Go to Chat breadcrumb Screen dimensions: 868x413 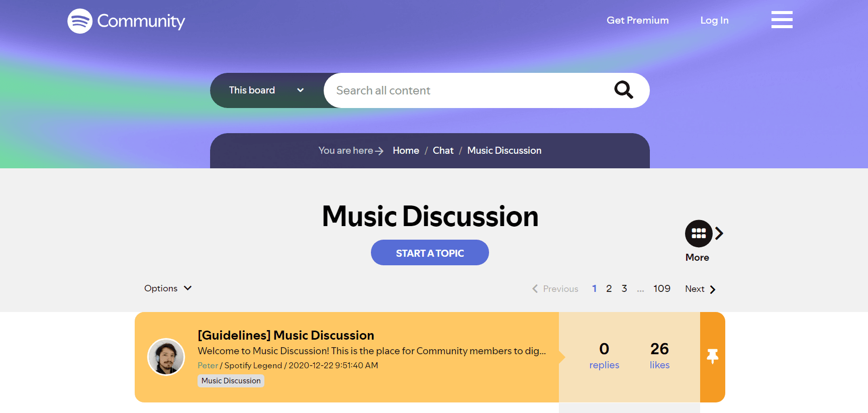443,150
